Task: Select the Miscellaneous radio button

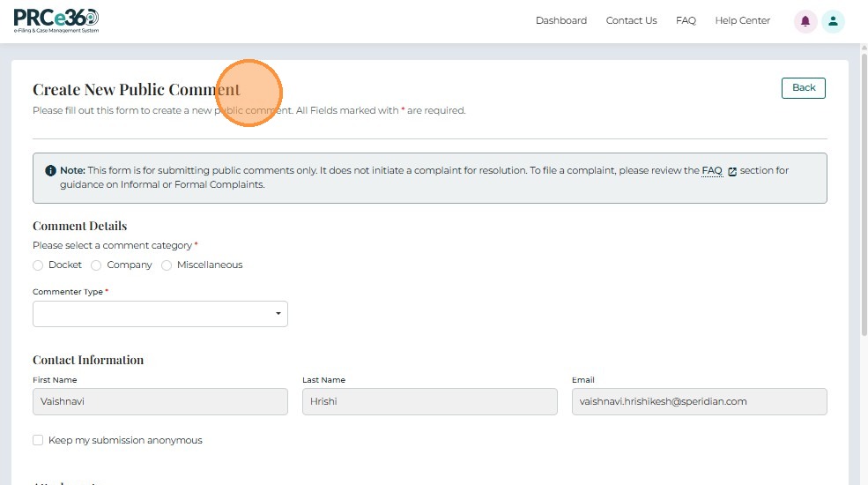Action: click(166, 265)
